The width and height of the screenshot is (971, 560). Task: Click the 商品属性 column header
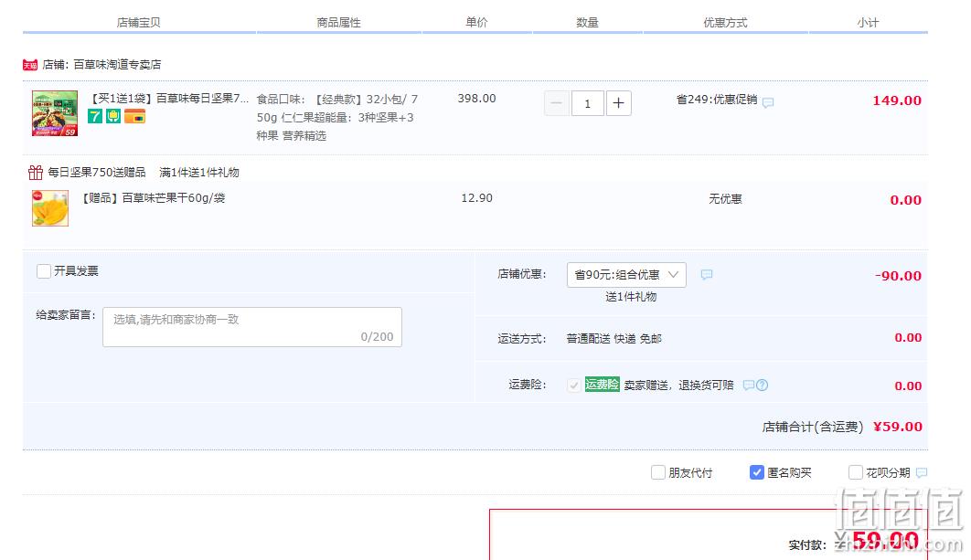338,22
